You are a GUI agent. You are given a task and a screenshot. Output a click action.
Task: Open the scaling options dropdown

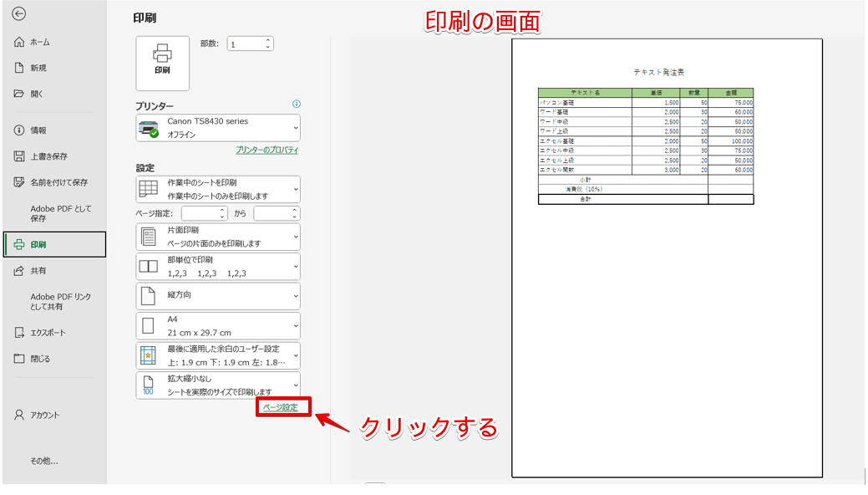[x=296, y=385]
